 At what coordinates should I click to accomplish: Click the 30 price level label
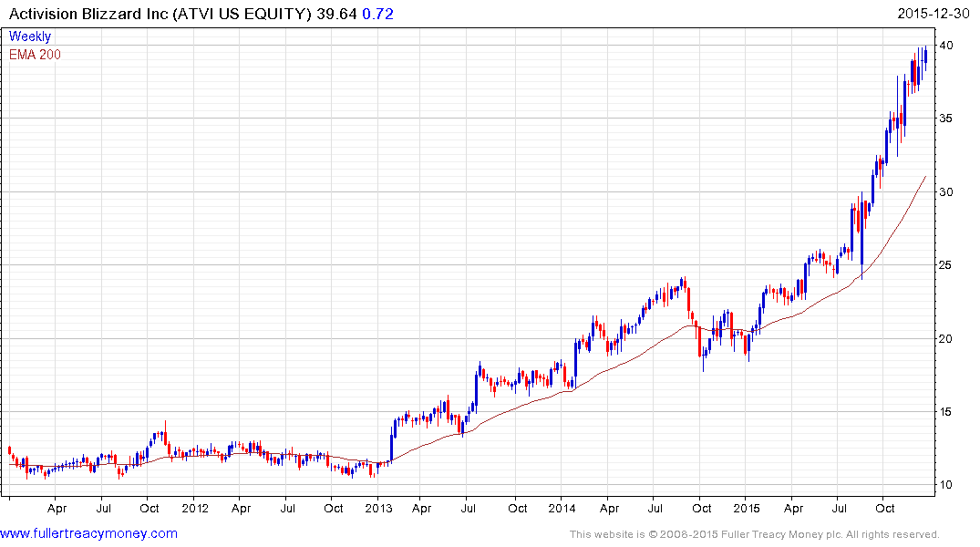pos(946,192)
